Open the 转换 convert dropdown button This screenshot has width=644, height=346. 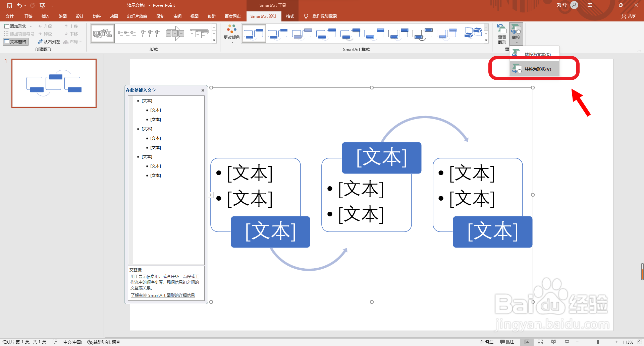pos(516,34)
